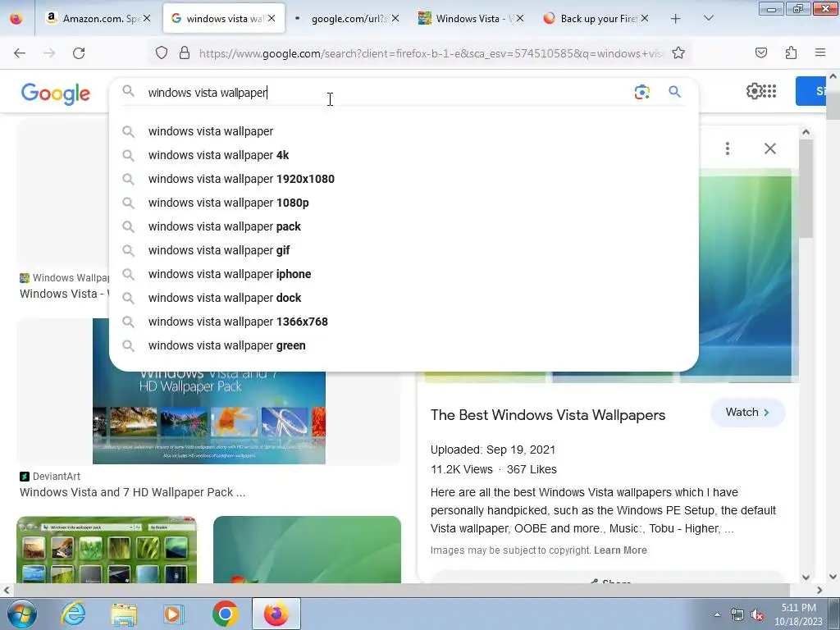Open Windows Explorer from taskbar
Viewport: 840px width, 630px height.
point(124,614)
